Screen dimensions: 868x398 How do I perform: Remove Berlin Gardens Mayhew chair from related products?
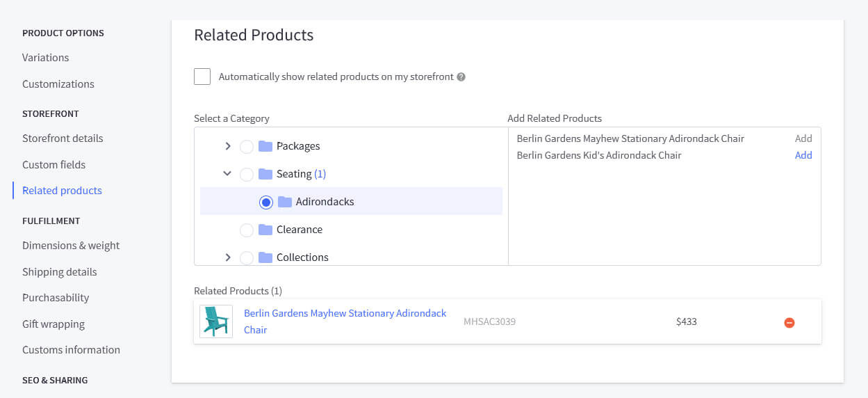(x=789, y=322)
